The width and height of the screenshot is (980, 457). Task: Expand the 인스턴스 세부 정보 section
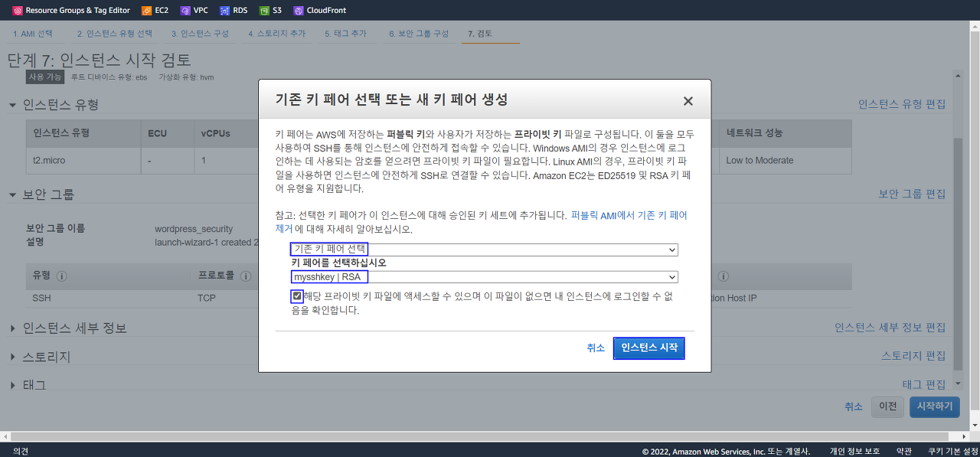point(13,328)
